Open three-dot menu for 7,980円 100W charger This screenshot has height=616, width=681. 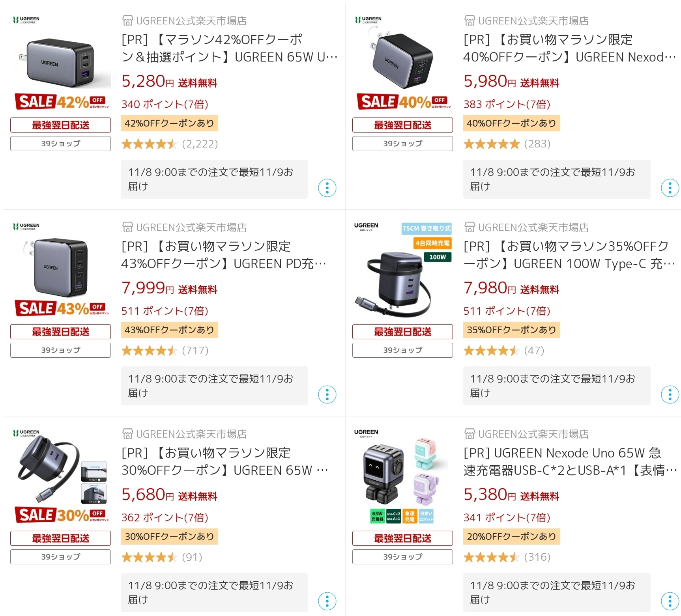tap(670, 395)
